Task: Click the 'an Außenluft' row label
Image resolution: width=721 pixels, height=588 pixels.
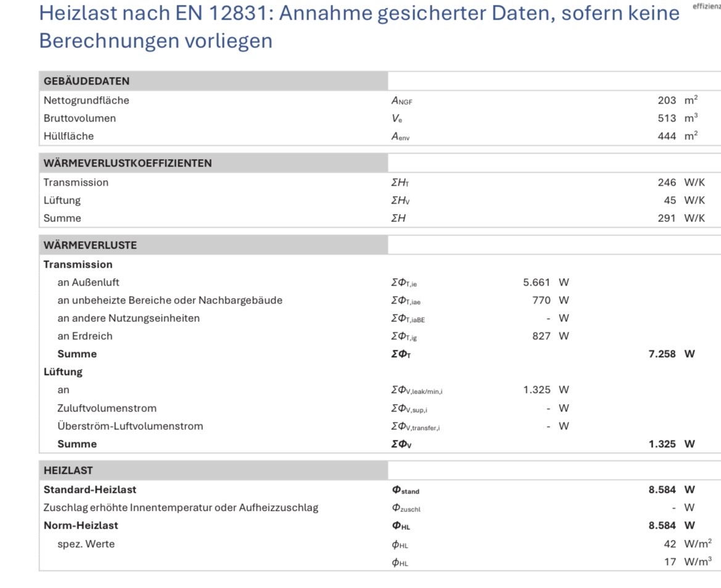Action: pyautogui.click(x=88, y=283)
